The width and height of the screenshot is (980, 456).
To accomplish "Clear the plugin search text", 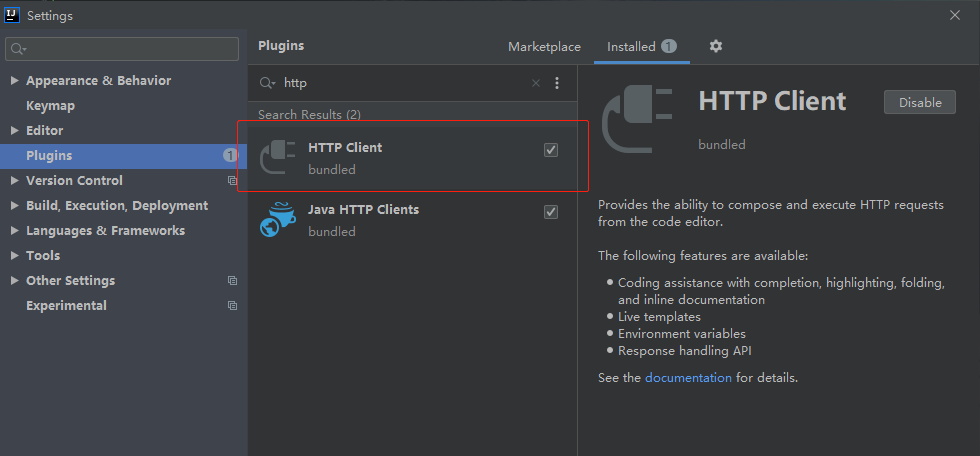I will click(x=536, y=83).
